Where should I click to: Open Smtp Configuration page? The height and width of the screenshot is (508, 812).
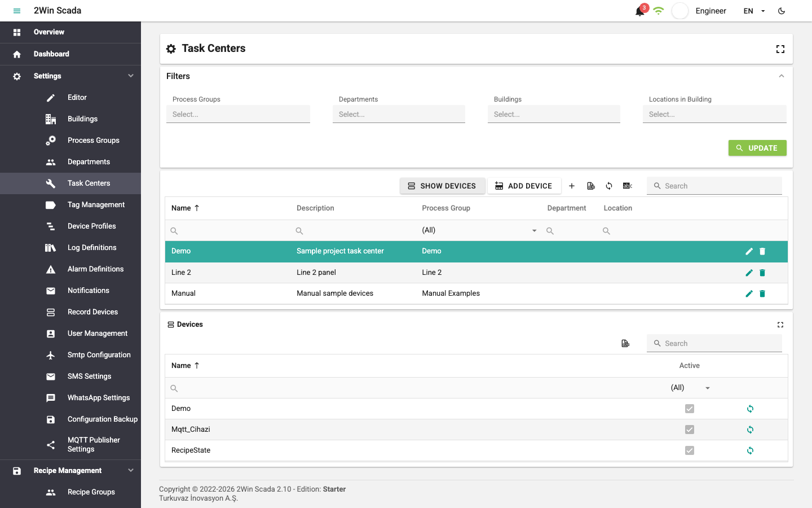pyautogui.click(x=70, y=355)
